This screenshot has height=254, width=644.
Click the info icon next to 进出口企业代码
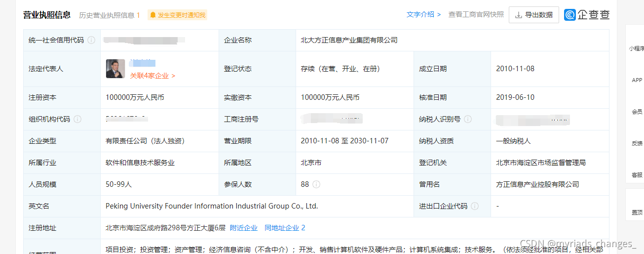475,206
